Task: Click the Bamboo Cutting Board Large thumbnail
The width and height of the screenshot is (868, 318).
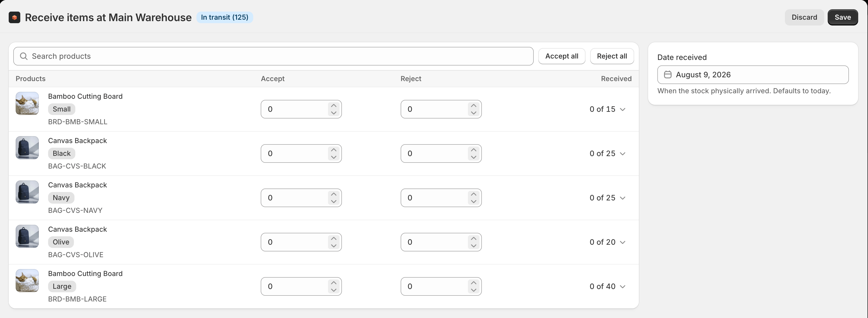Action: (x=27, y=281)
